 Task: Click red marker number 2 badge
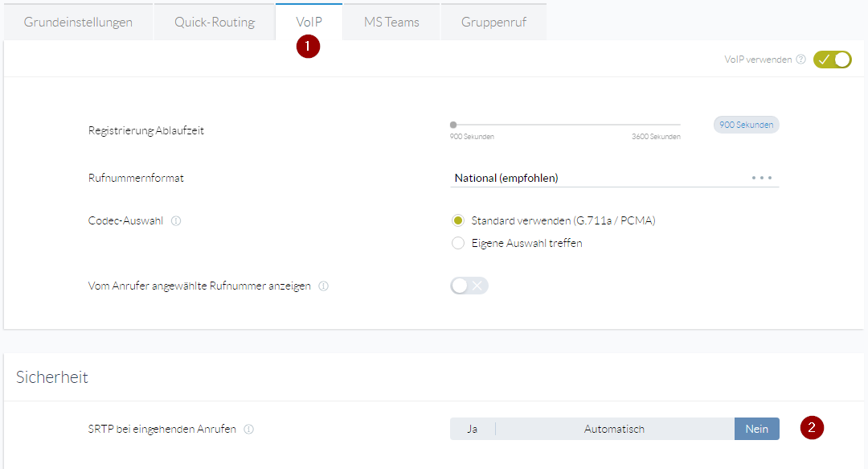812,428
